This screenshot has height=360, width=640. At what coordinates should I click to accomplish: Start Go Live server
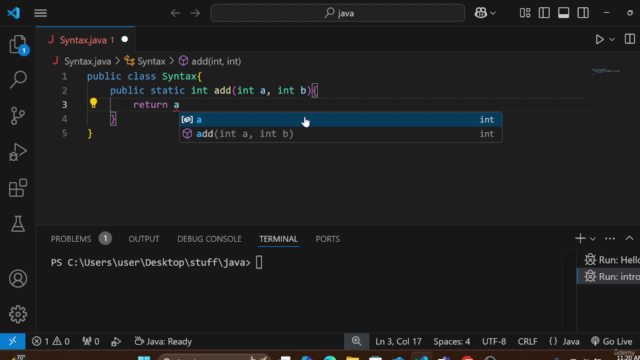[611, 341]
